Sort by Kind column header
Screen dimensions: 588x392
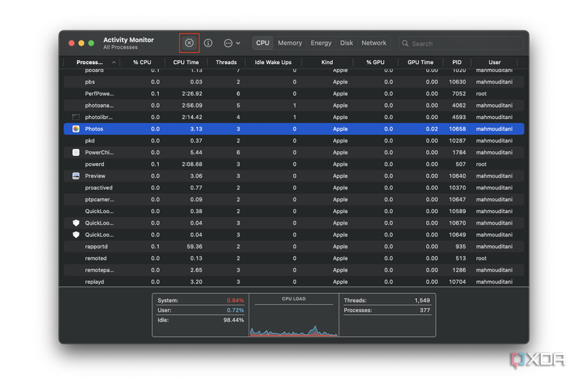point(327,62)
